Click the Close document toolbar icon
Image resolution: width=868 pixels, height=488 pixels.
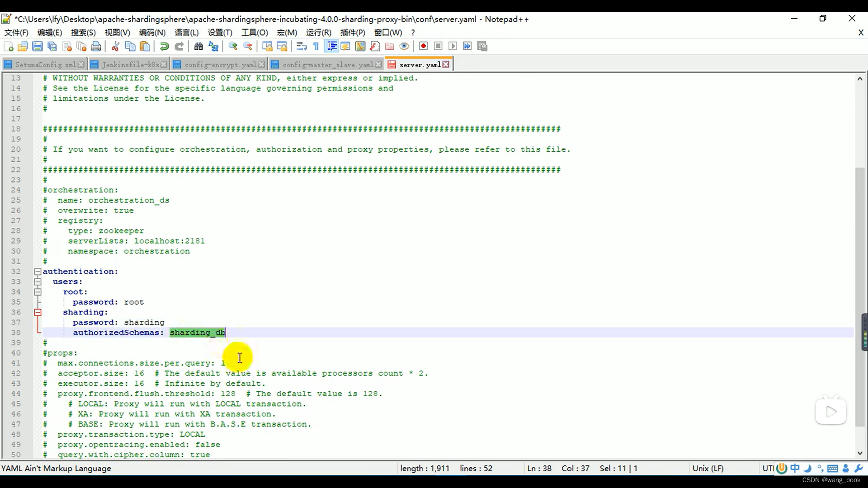click(67, 46)
